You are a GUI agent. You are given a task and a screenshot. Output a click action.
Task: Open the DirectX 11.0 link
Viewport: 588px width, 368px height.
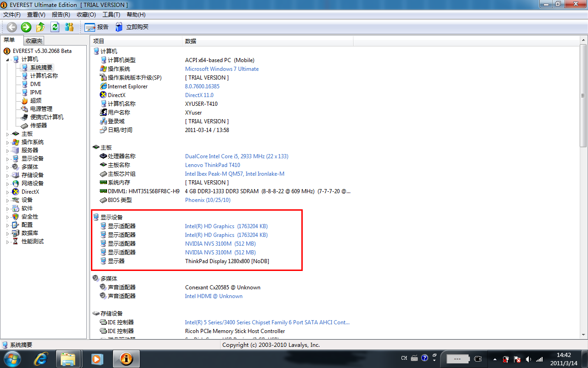coord(199,95)
